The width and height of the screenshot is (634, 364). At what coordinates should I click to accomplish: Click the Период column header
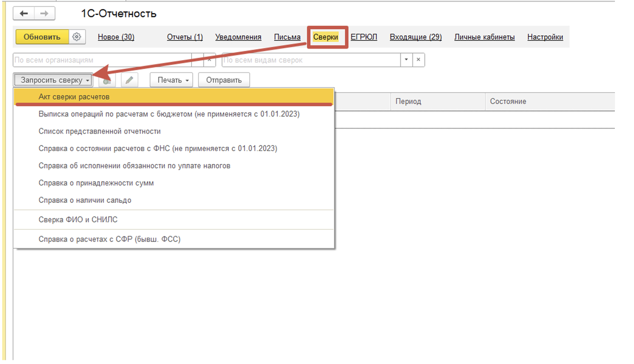tap(437, 101)
